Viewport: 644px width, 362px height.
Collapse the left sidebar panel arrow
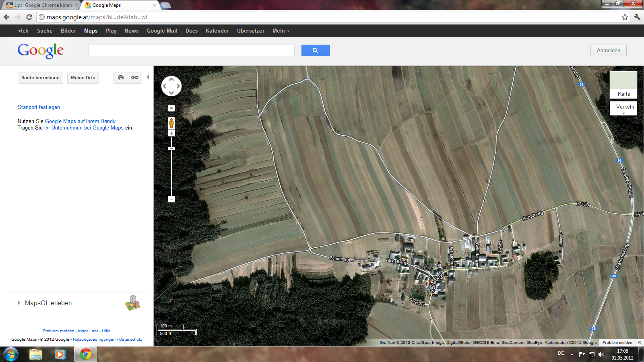(x=148, y=77)
